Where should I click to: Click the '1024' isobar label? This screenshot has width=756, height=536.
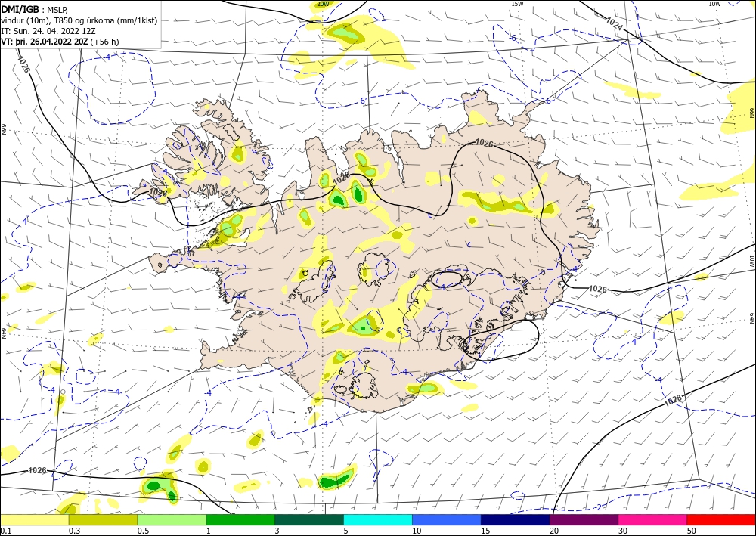pos(614,23)
